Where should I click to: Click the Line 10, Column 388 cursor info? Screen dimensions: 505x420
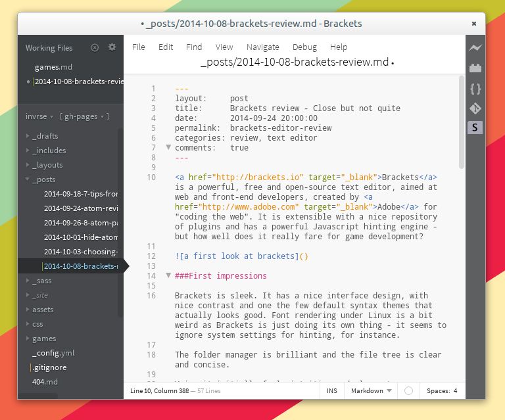tap(159, 390)
